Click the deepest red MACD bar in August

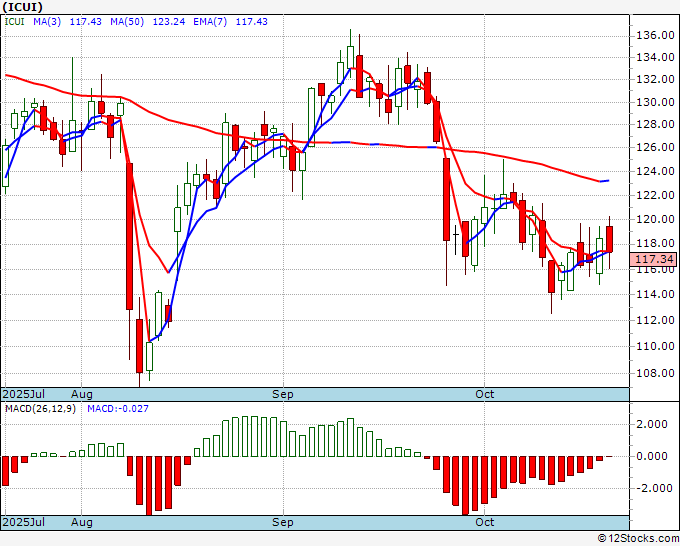click(149, 486)
